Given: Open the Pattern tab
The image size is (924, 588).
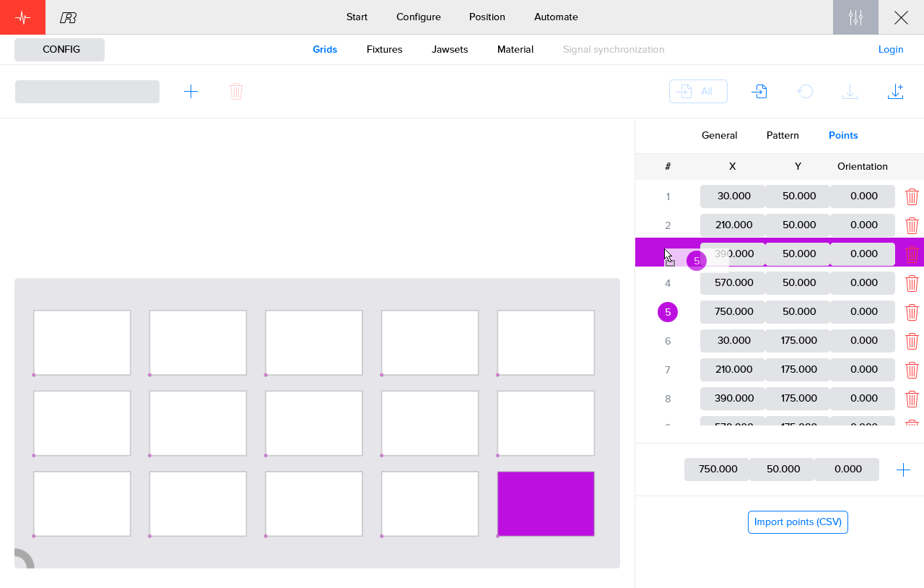Looking at the screenshot, I should click(x=783, y=135).
